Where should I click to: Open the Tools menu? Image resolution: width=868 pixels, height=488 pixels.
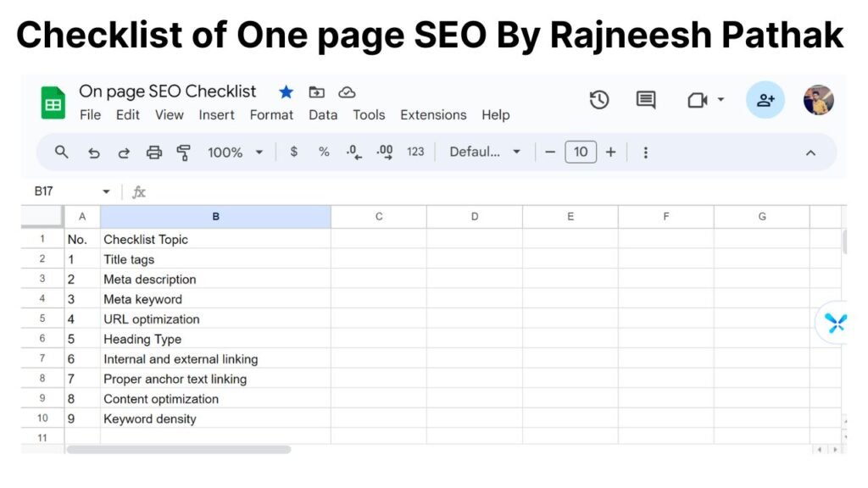[x=369, y=115]
